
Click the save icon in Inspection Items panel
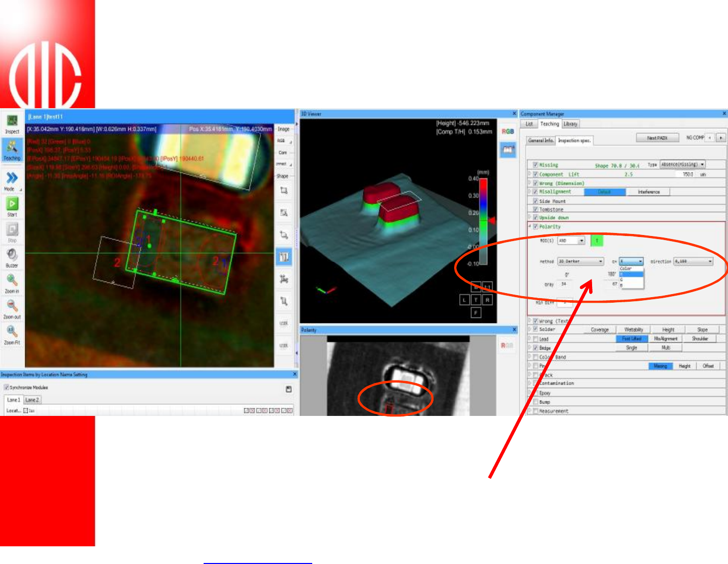pos(288,389)
